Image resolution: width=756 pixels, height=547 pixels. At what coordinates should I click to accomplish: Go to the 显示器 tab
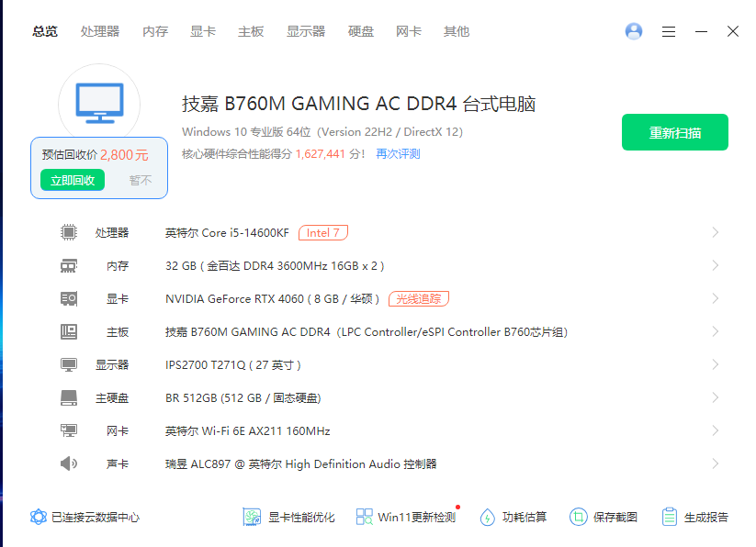tap(306, 32)
